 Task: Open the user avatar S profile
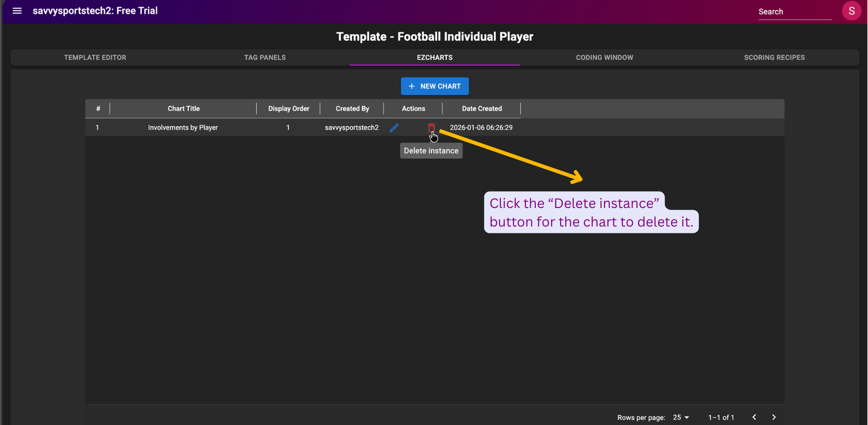tap(851, 11)
